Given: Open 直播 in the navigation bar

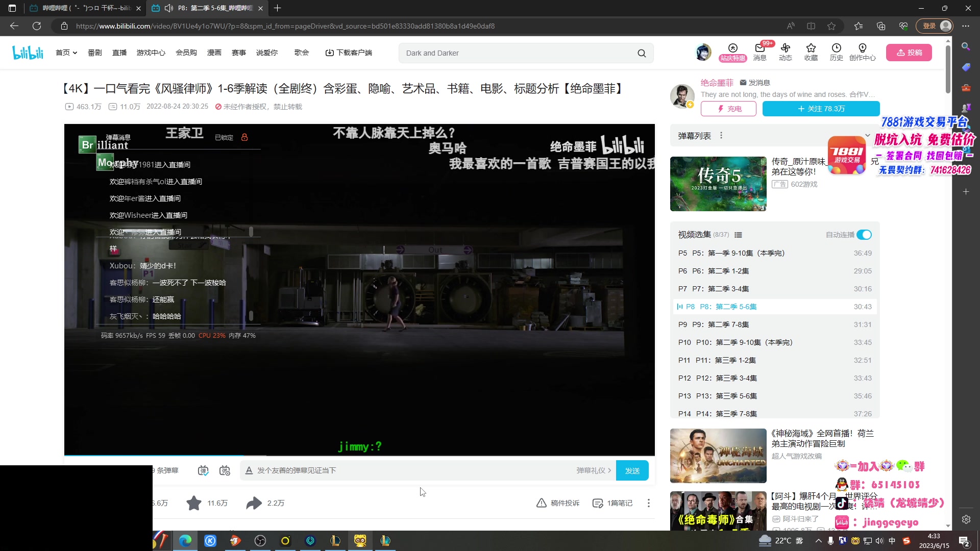Looking at the screenshot, I should coord(119,53).
